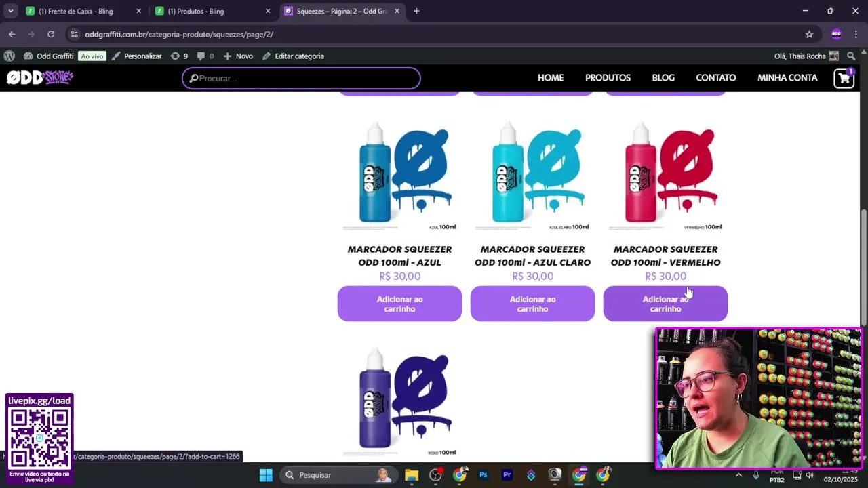Viewport: 868px width, 488px height.
Task: Close the Produtos - Bling tab
Action: tap(267, 11)
